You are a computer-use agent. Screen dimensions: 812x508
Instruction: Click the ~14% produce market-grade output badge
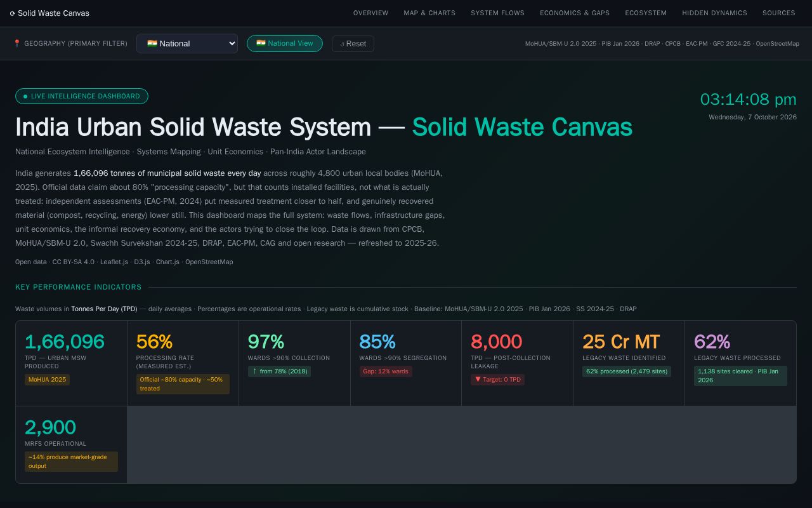tap(71, 462)
